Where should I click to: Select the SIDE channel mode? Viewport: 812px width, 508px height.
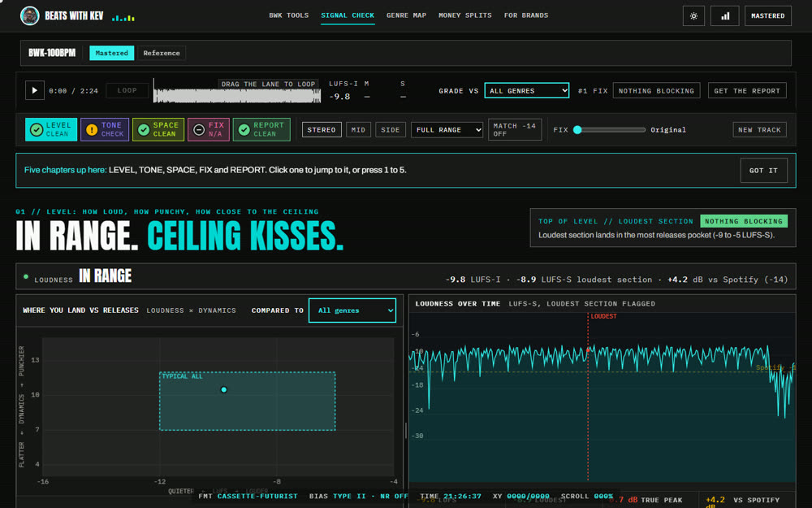point(391,129)
